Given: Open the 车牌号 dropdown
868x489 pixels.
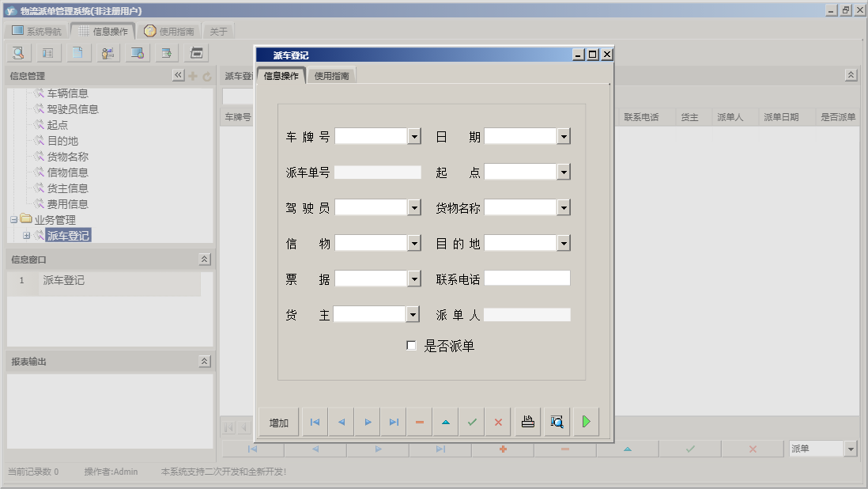Looking at the screenshot, I should click(414, 135).
